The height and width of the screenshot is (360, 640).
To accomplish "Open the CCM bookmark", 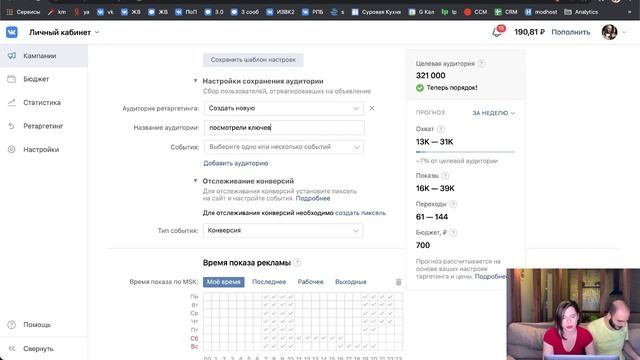I will pos(476,12).
